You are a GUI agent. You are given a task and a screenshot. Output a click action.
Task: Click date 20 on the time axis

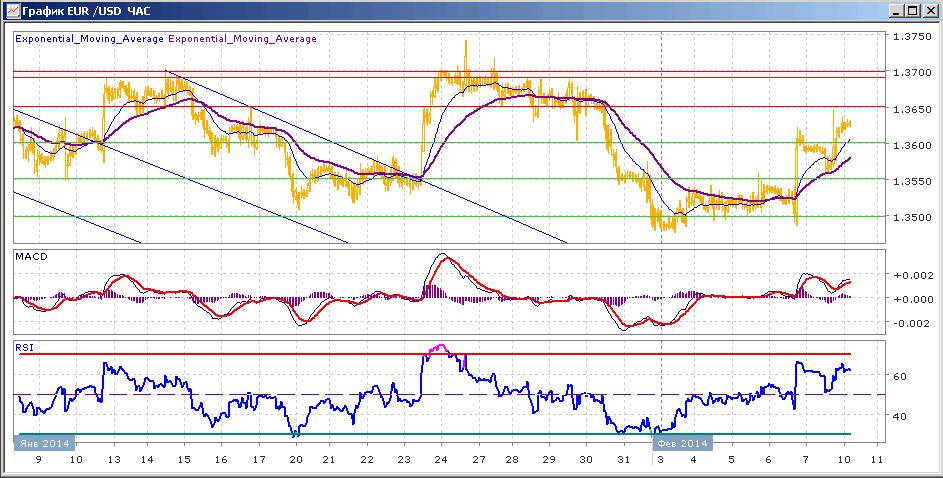click(295, 459)
